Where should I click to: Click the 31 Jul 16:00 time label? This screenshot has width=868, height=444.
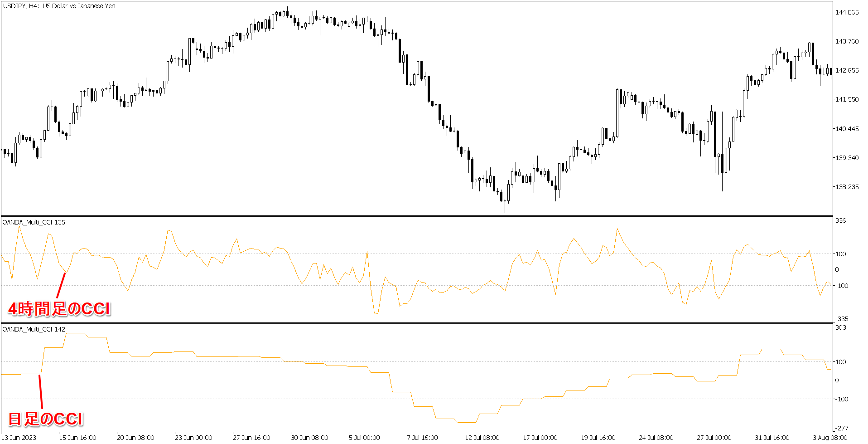point(772,438)
